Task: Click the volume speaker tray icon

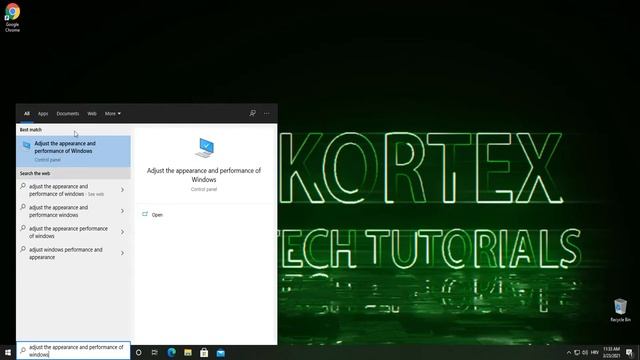Action: pyautogui.click(x=585, y=352)
